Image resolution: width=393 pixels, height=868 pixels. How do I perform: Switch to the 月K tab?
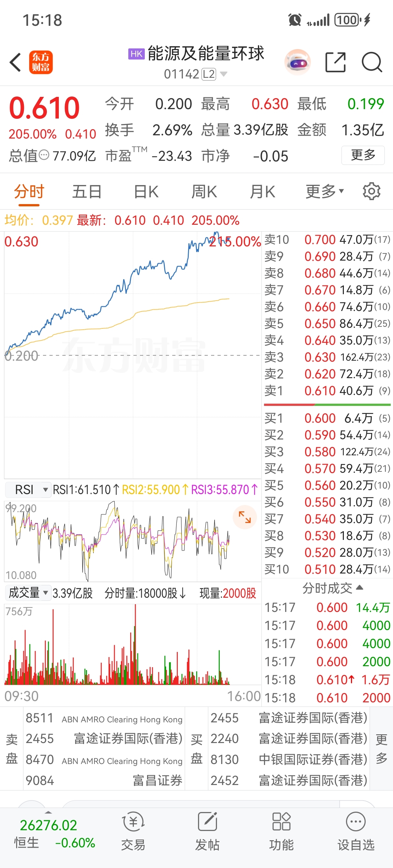pos(262,191)
